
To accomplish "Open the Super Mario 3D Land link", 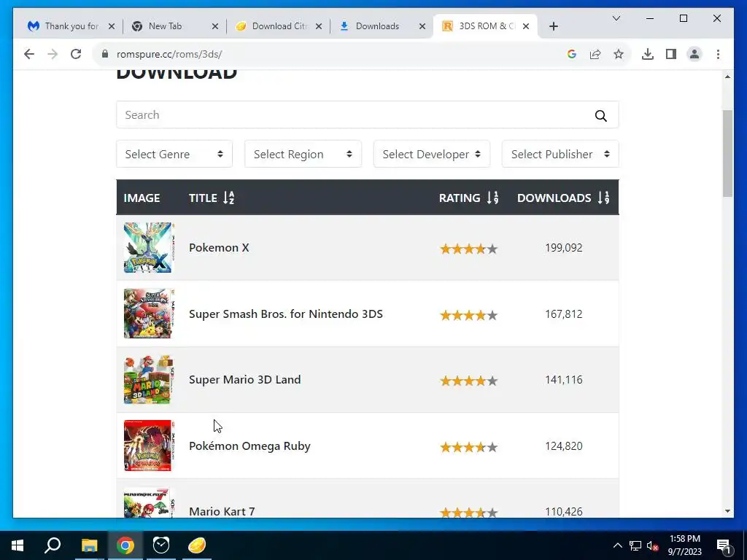I will pyautogui.click(x=244, y=379).
